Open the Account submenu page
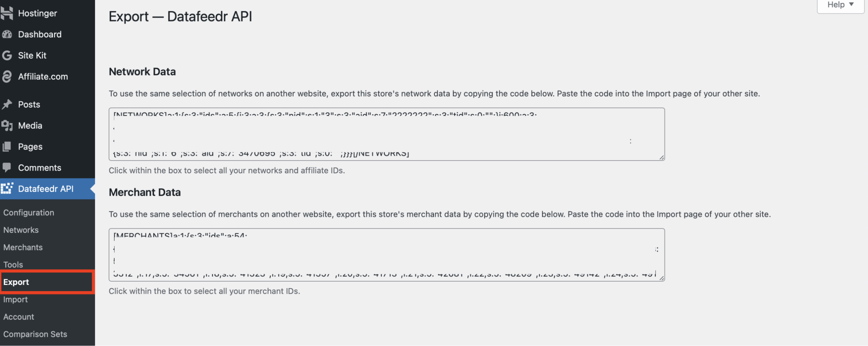The height and width of the screenshot is (346, 868). (x=19, y=317)
